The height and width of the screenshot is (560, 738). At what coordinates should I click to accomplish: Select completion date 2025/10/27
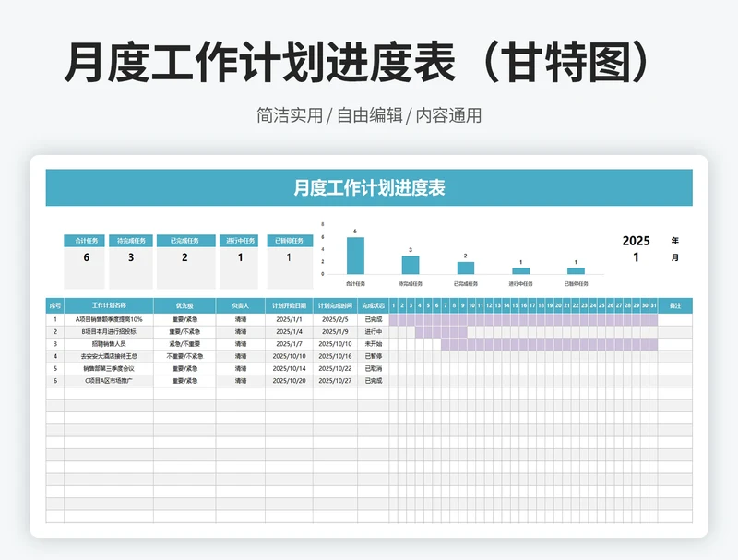(335, 381)
